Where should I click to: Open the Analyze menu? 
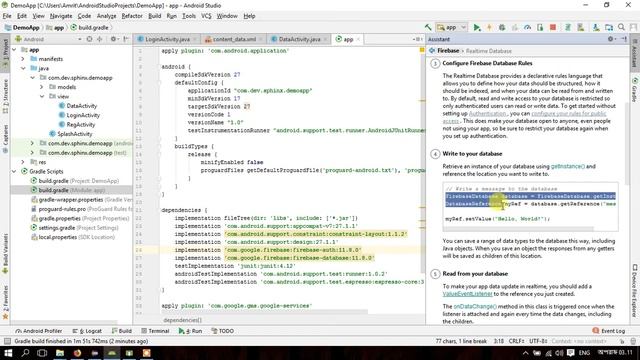click(107, 16)
